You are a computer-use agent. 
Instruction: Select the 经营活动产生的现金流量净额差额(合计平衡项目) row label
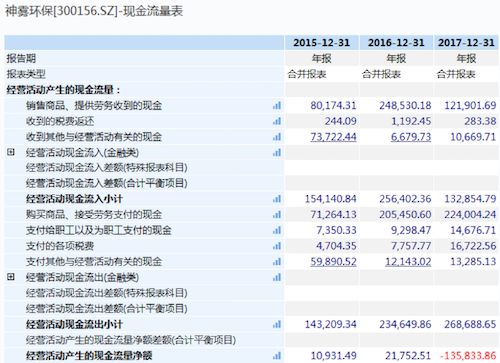(x=131, y=340)
